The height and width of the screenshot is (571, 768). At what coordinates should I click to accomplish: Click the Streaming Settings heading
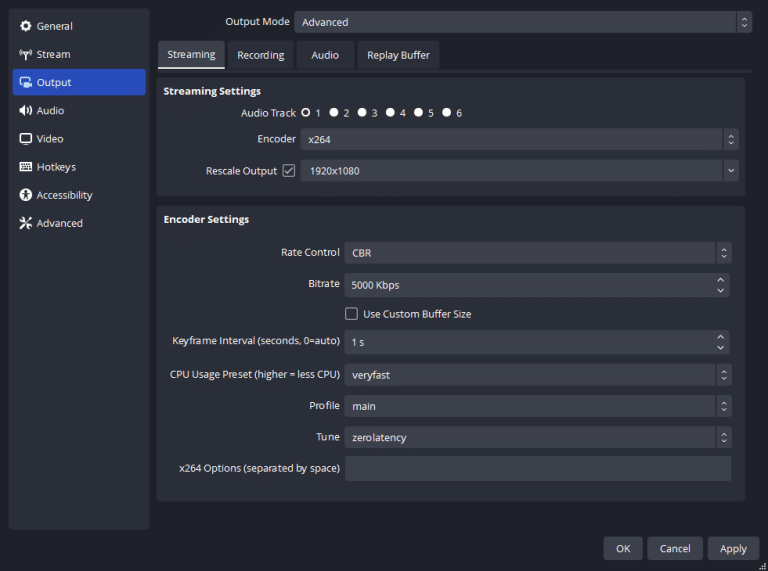(x=212, y=91)
